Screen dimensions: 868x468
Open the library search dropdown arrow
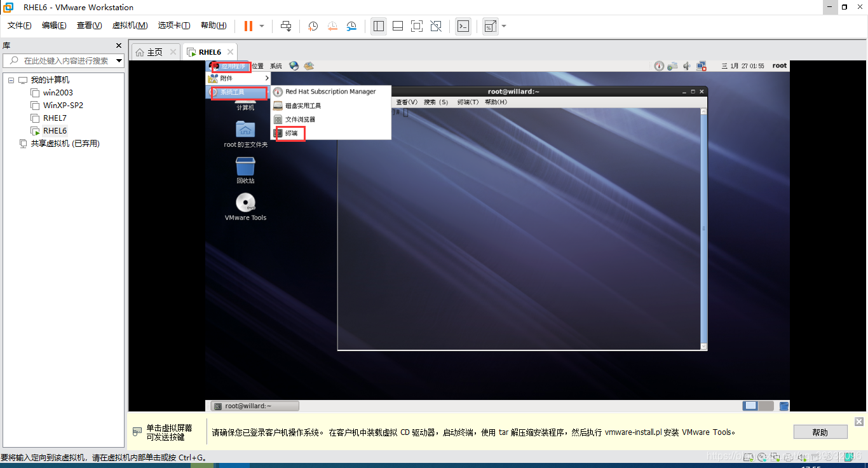point(119,61)
